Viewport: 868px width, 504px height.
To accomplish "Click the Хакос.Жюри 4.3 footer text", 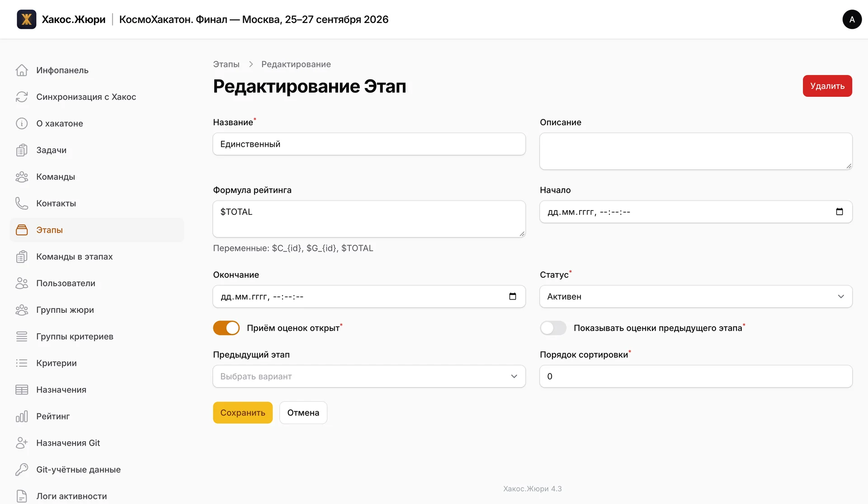I will click(x=533, y=489).
